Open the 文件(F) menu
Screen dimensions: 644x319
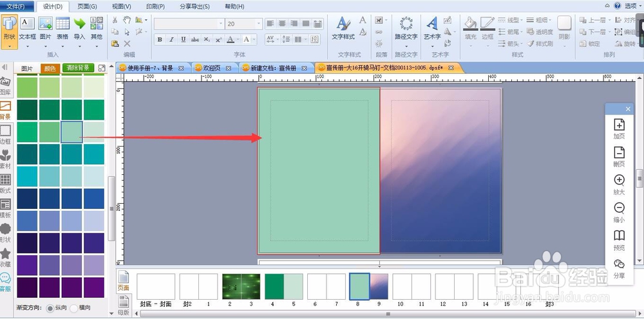pyautogui.click(x=15, y=6)
